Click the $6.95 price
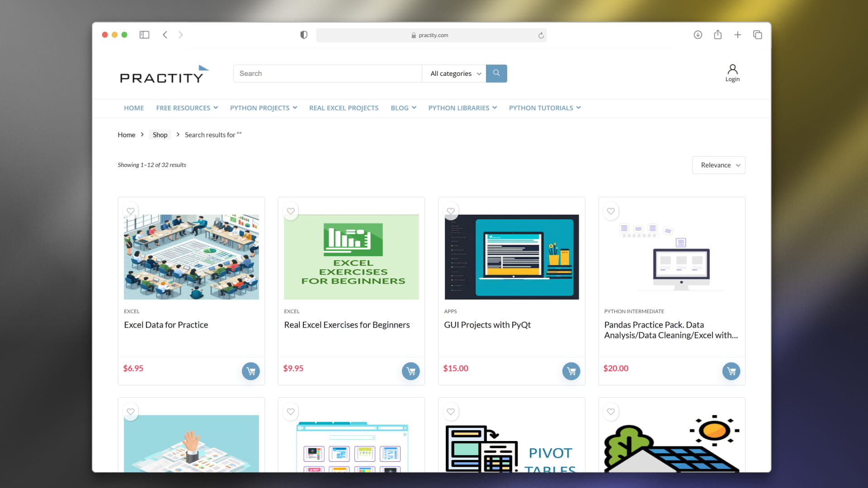The height and width of the screenshot is (488, 868). tap(133, 368)
